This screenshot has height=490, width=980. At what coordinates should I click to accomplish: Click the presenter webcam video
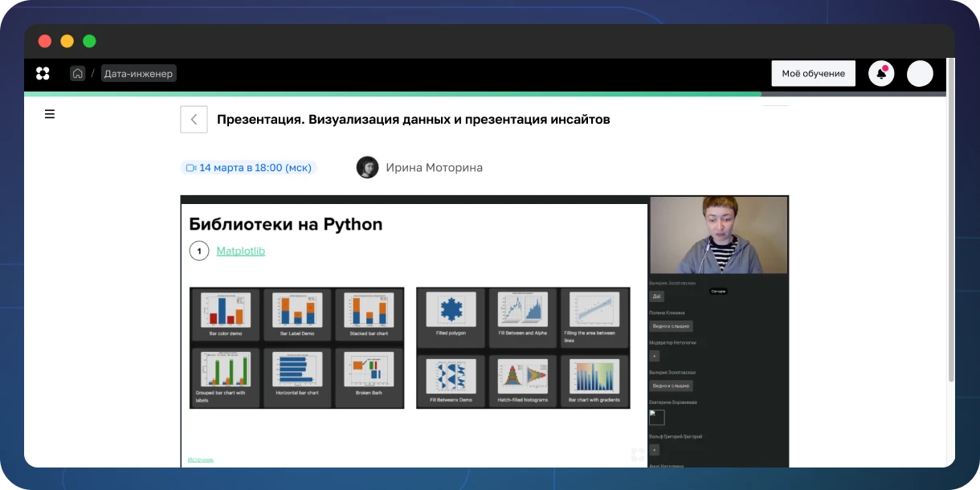[x=718, y=235]
